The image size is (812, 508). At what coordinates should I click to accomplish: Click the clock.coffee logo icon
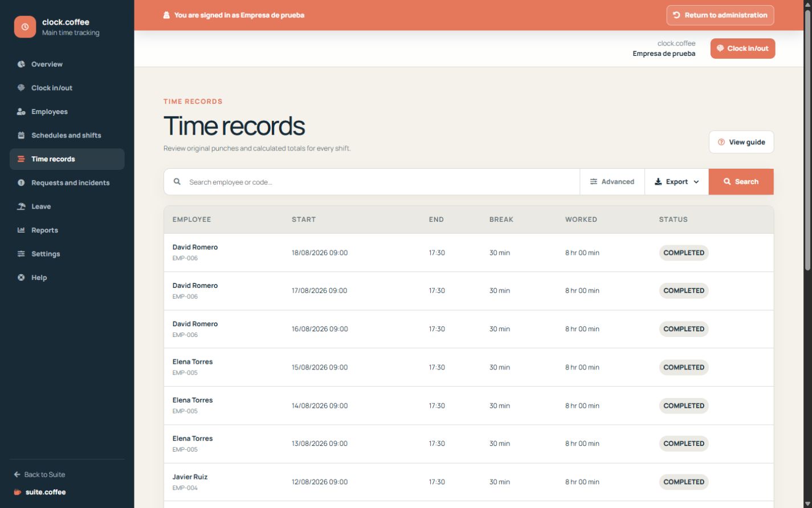pyautogui.click(x=25, y=27)
